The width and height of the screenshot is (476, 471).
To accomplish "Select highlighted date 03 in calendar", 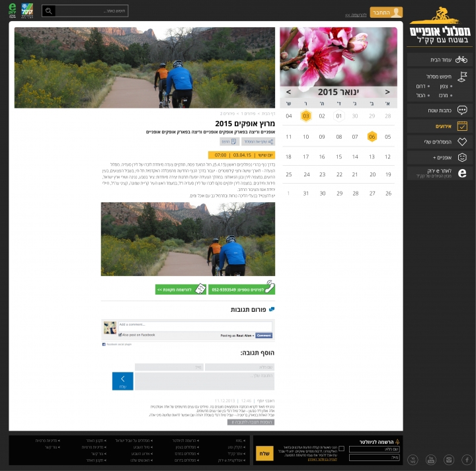I will click(x=306, y=116).
